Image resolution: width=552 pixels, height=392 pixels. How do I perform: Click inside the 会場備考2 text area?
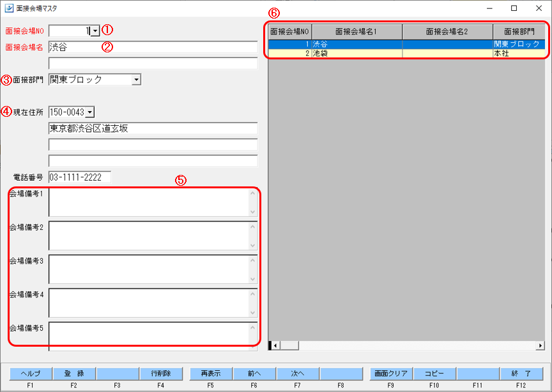[149, 236]
